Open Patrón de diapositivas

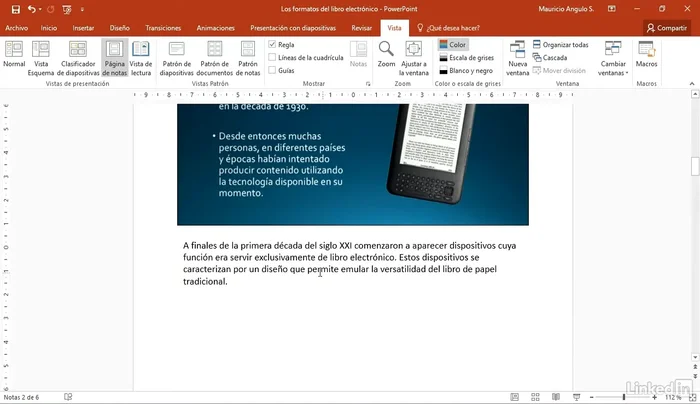pyautogui.click(x=176, y=58)
